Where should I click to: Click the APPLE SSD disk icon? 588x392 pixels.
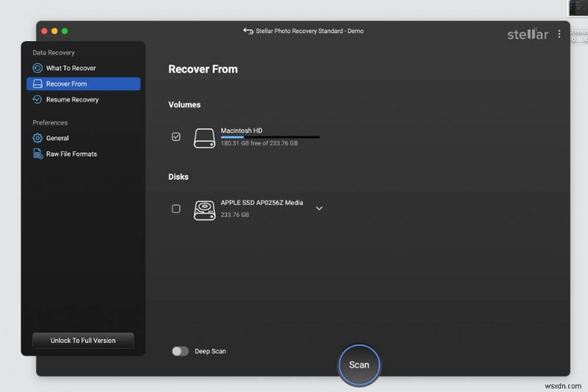point(204,210)
